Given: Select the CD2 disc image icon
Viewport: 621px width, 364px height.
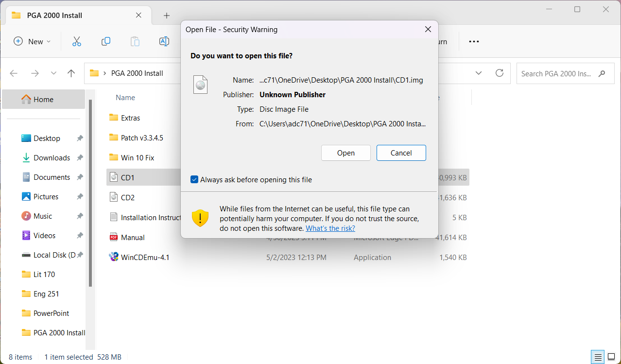Looking at the screenshot, I should (x=114, y=197).
